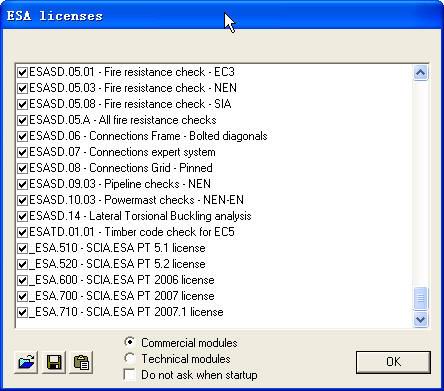Click the scrollbar thumb handle
The width and height of the screenshot is (444, 391).
tap(420, 298)
